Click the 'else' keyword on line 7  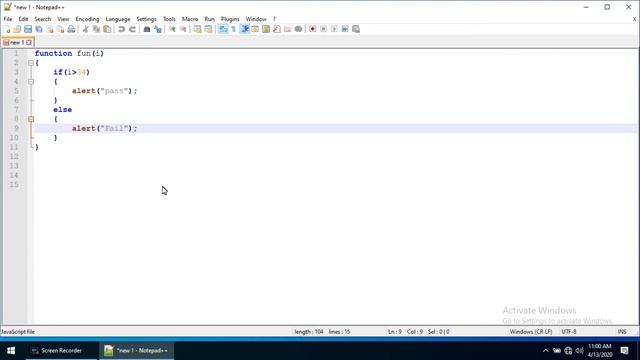[62, 110]
